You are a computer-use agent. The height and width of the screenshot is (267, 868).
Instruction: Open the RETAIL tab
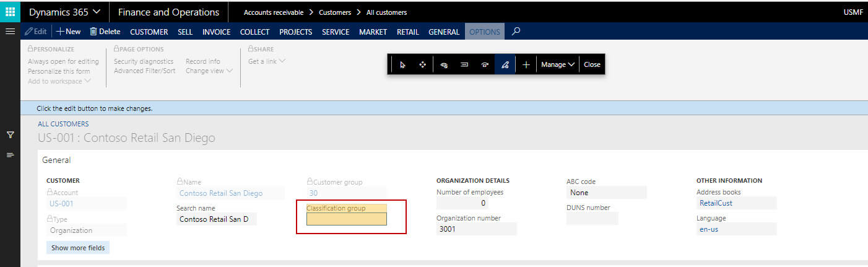tap(407, 32)
